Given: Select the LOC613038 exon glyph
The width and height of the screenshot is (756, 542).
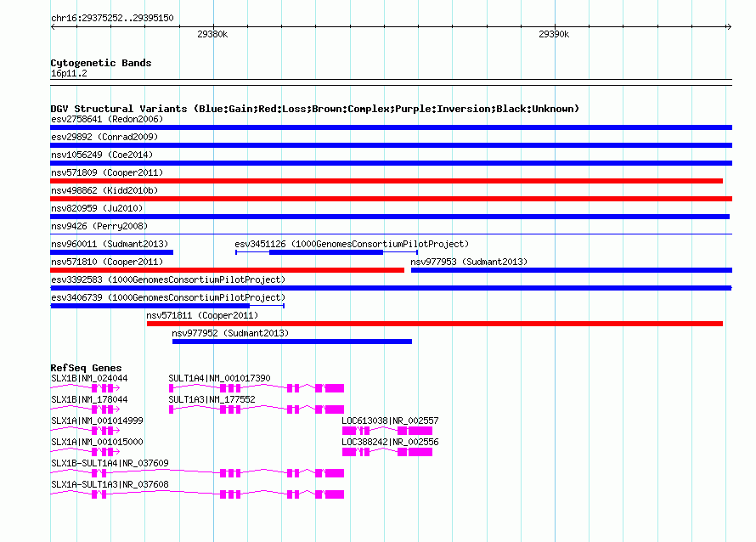Looking at the screenshot, I should (387, 431).
